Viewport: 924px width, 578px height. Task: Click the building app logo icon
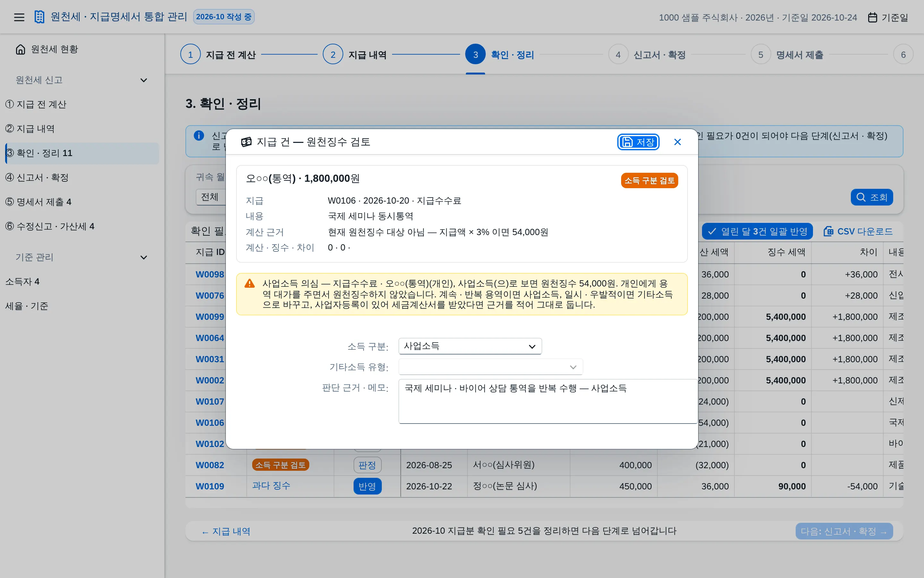coord(39,17)
